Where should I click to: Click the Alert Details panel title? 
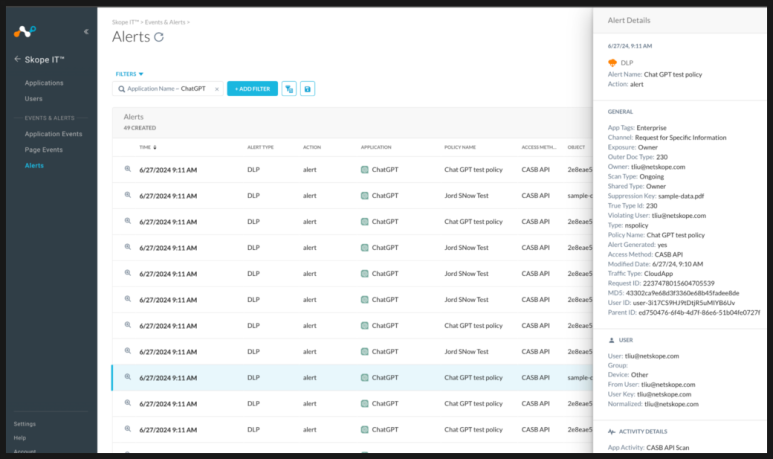tap(629, 20)
